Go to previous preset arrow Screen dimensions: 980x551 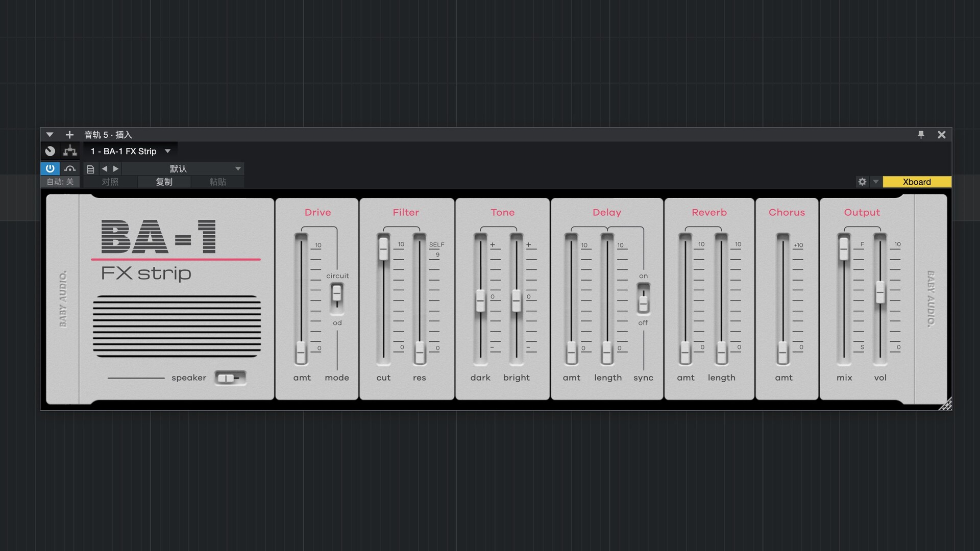pos(105,169)
